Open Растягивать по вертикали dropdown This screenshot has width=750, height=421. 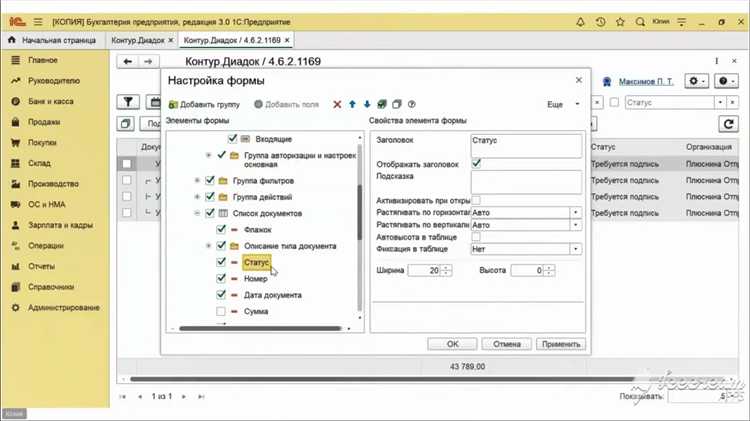(x=575, y=224)
